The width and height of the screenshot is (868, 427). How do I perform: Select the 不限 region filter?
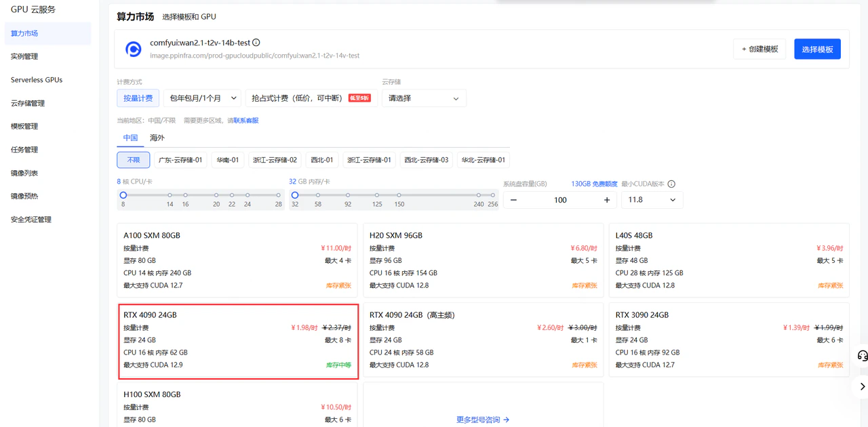pos(133,160)
